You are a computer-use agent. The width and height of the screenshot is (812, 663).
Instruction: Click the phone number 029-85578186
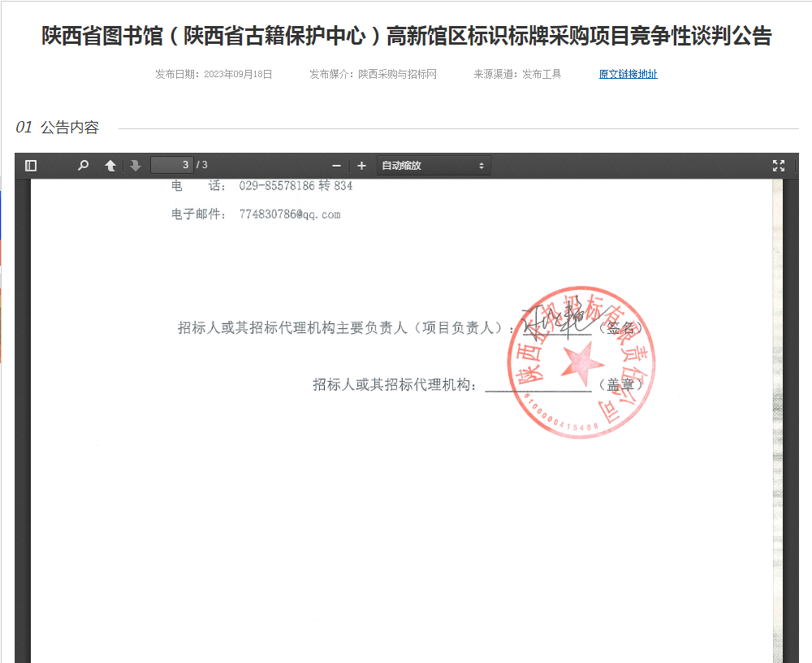coord(276,186)
